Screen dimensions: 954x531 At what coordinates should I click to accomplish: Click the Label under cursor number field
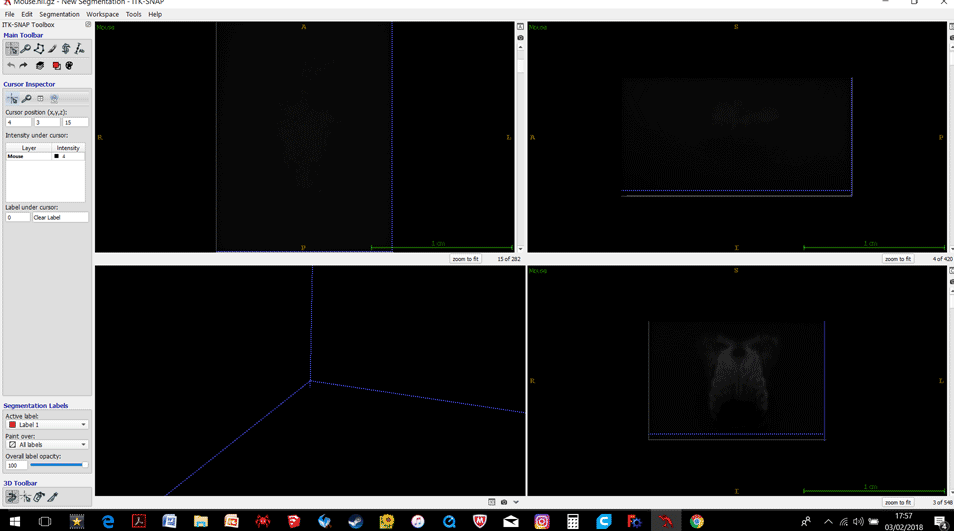click(18, 217)
